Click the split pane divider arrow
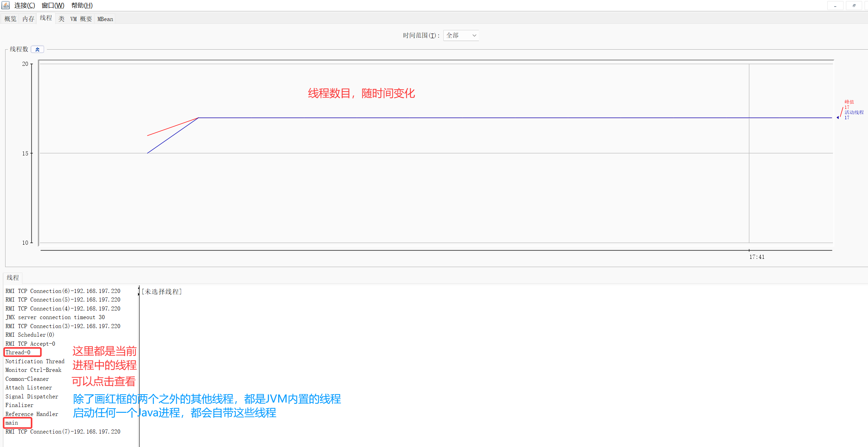The width and height of the screenshot is (868, 447). (x=139, y=288)
